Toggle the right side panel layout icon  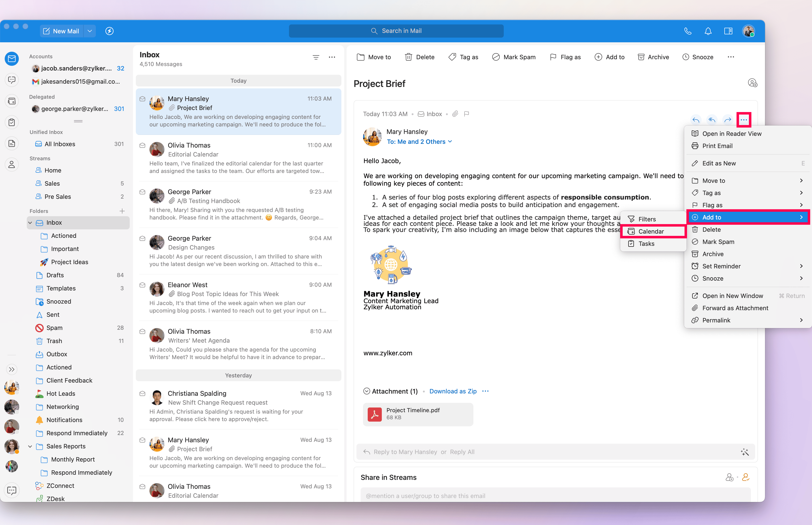point(728,31)
